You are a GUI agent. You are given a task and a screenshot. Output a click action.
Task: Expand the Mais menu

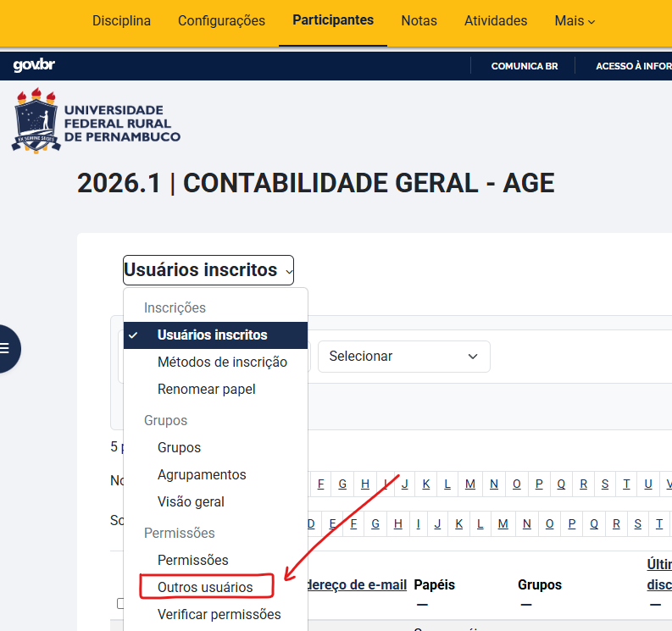(575, 20)
